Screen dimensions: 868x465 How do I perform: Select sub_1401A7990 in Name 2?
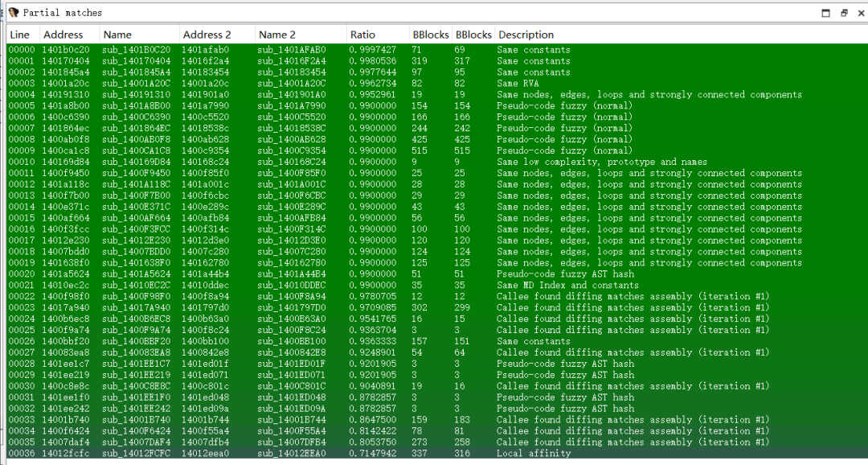click(x=292, y=106)
